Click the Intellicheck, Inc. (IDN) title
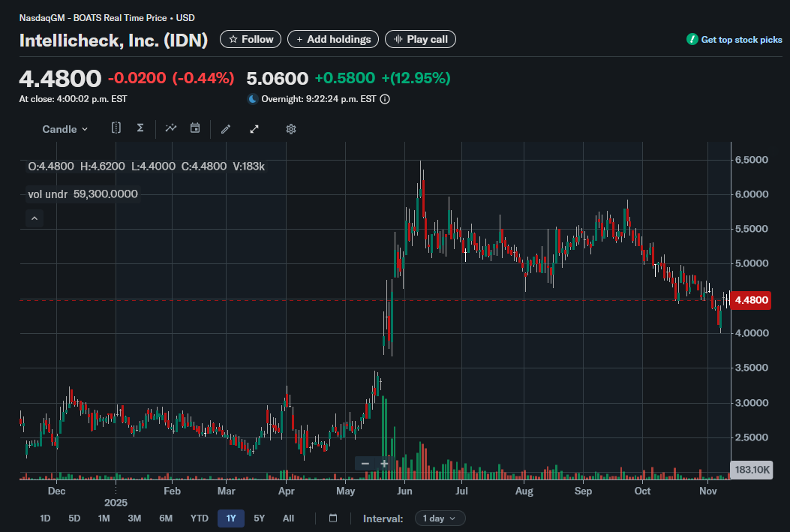The width and height of the screenshot is (790, 532). 113,41
